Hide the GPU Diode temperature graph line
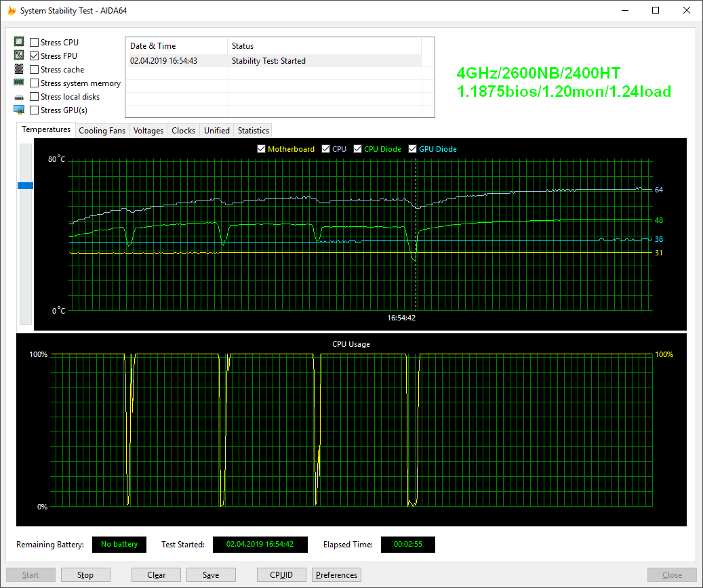 [x=412, y=149]
